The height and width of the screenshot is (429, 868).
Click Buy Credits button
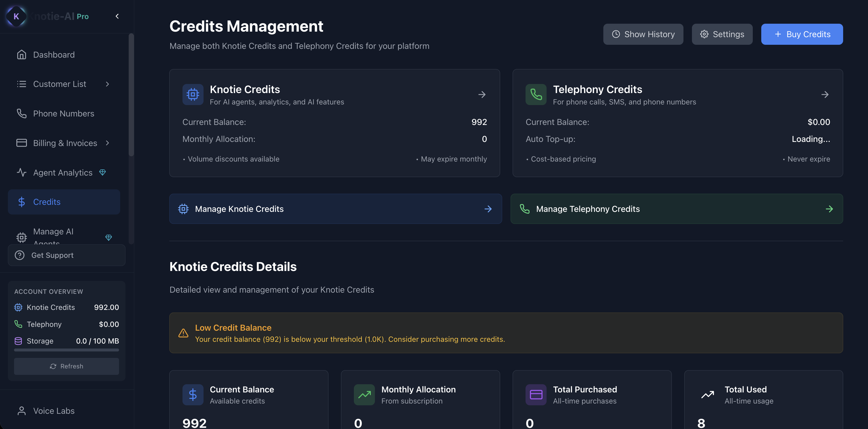point(802,34)
